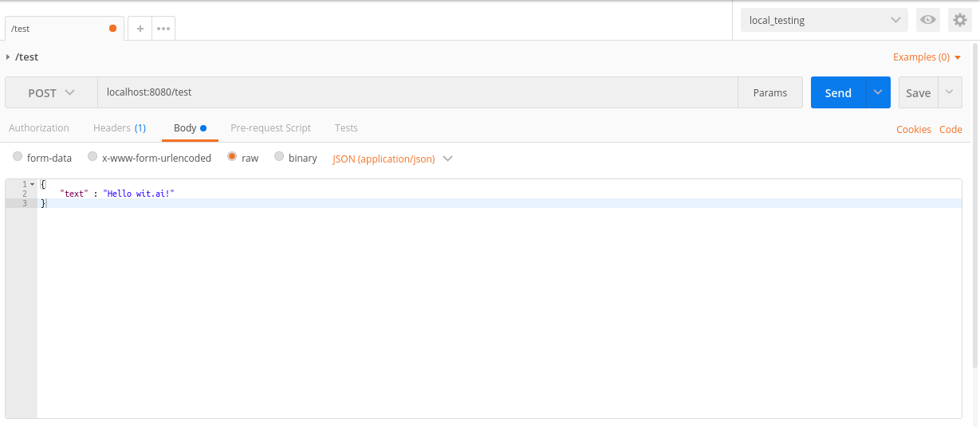Viewport: 980px width, 427px height.
Task: Open Send button dropdown arrow
Action: tap(878, 92)
